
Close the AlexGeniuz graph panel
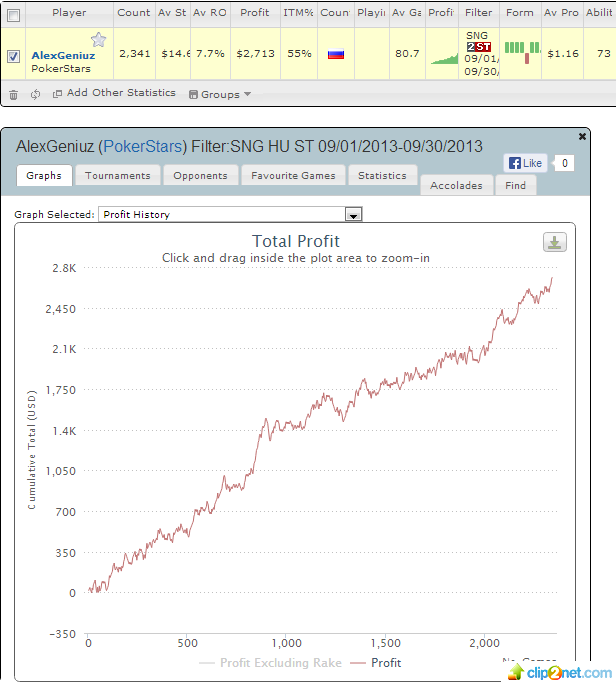pyautogui.click(x=582, y=136)
